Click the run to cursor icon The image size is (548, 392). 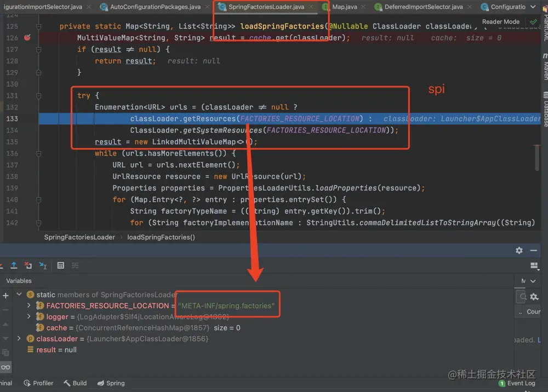pyautogui.click(x=43, y=266)
